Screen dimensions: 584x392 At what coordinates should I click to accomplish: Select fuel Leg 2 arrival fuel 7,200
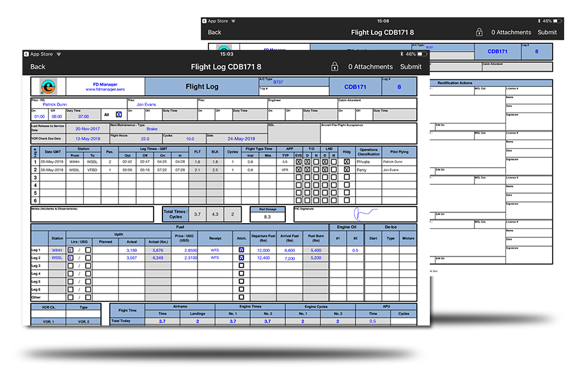click(290, 258)
